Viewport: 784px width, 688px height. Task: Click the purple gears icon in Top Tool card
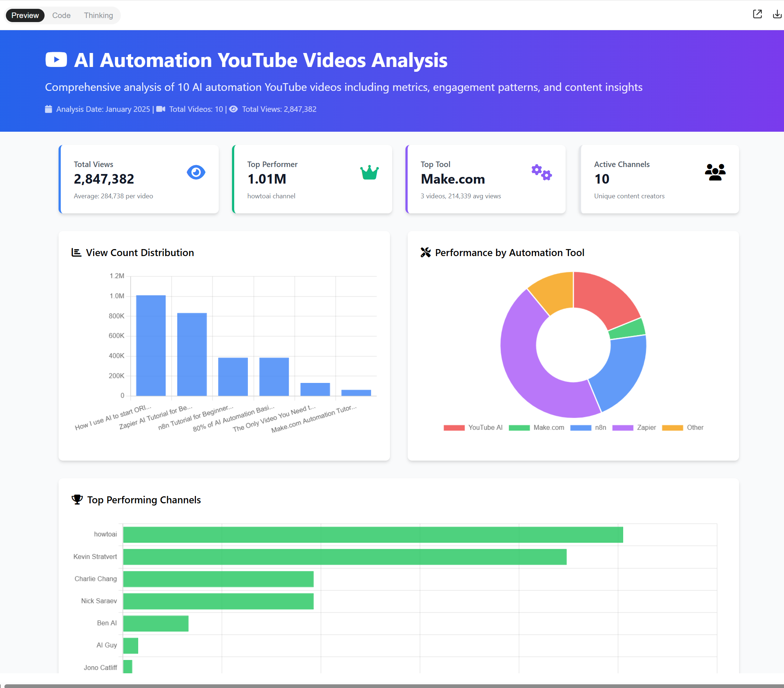point(541,173)
